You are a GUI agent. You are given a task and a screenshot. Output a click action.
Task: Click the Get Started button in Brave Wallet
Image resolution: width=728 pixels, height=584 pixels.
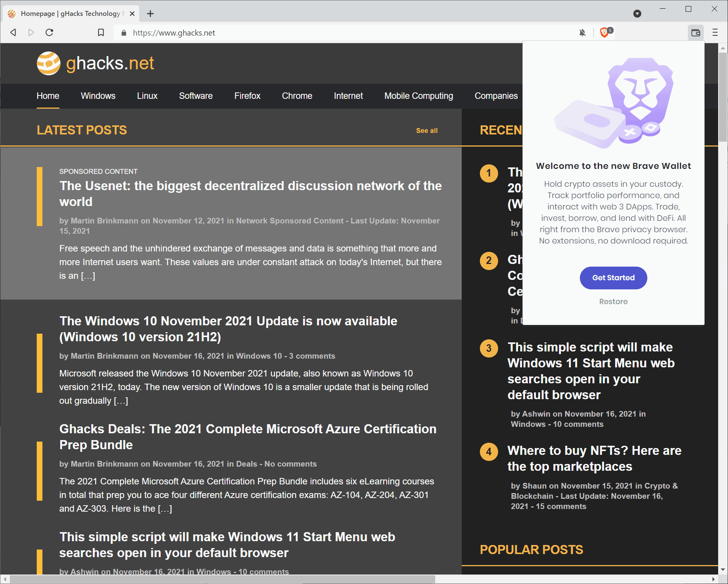click(613, 277)
